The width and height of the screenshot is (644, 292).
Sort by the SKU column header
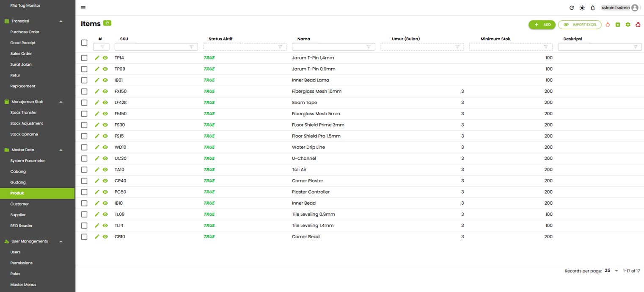coord(124,39)
